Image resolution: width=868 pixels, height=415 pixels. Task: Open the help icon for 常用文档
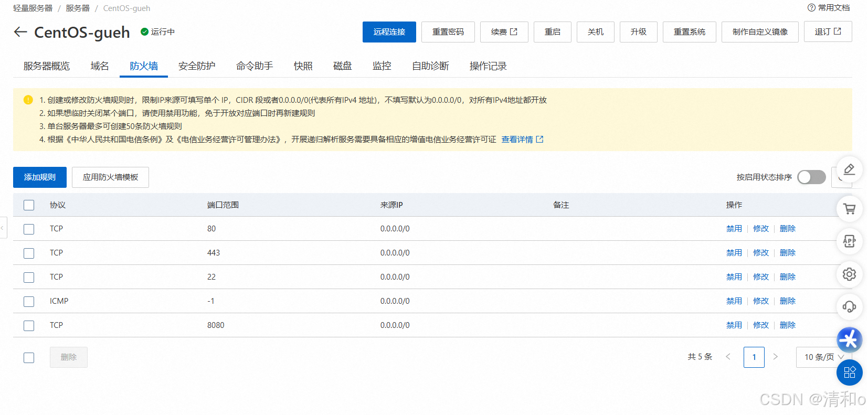point(811,8)
